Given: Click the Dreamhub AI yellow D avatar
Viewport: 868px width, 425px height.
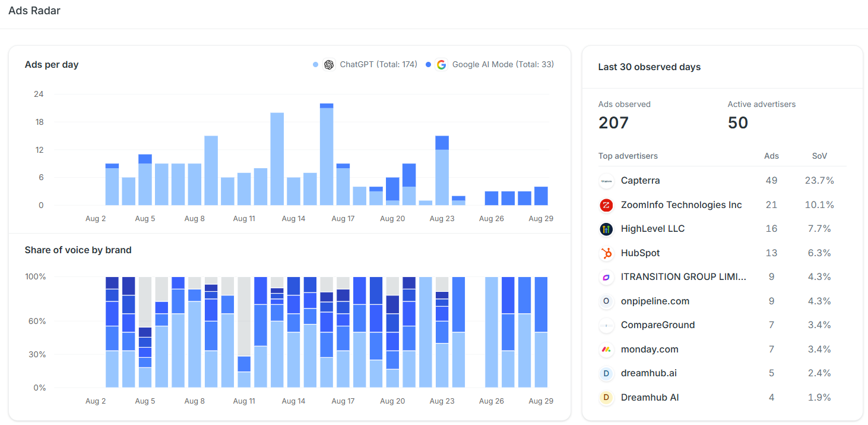Looking at the screenshot, I should (606, 398).
